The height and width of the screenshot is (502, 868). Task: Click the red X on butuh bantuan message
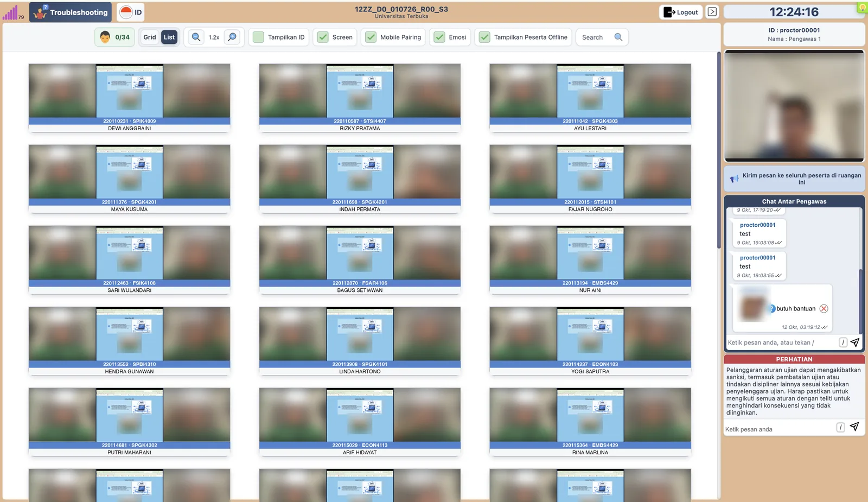click(x=824, y=308)
